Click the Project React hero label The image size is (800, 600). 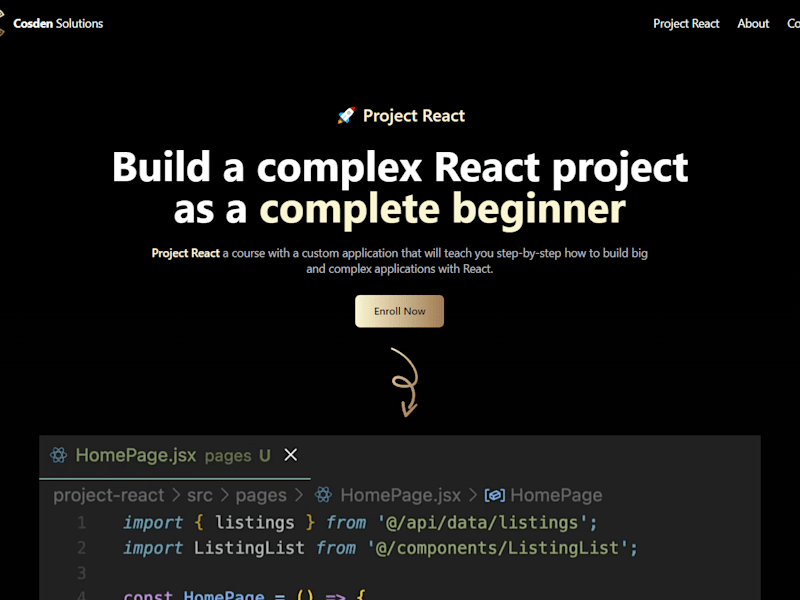(414, 116)
